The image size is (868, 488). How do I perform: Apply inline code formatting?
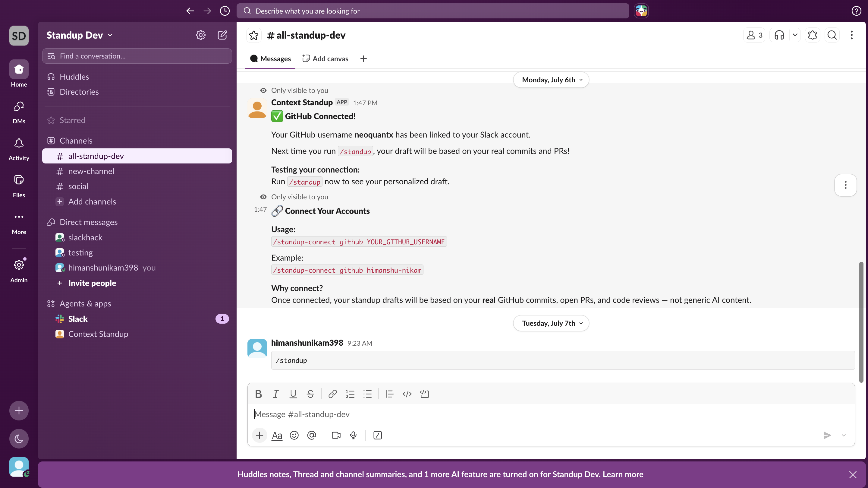pos(407,394)
